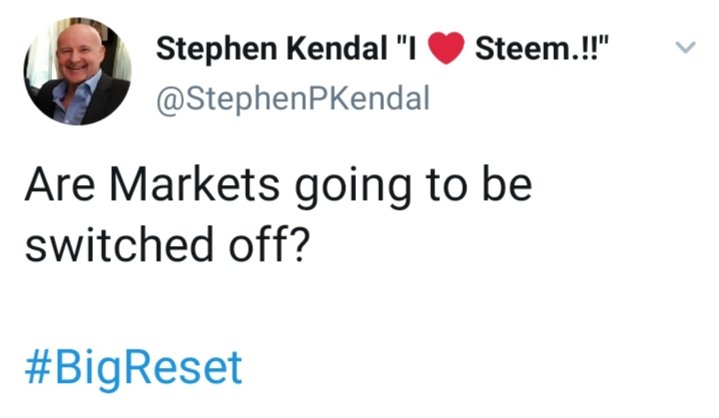
Task: Open the #BigReset hashtag link
Action: (x=133, y=368)
